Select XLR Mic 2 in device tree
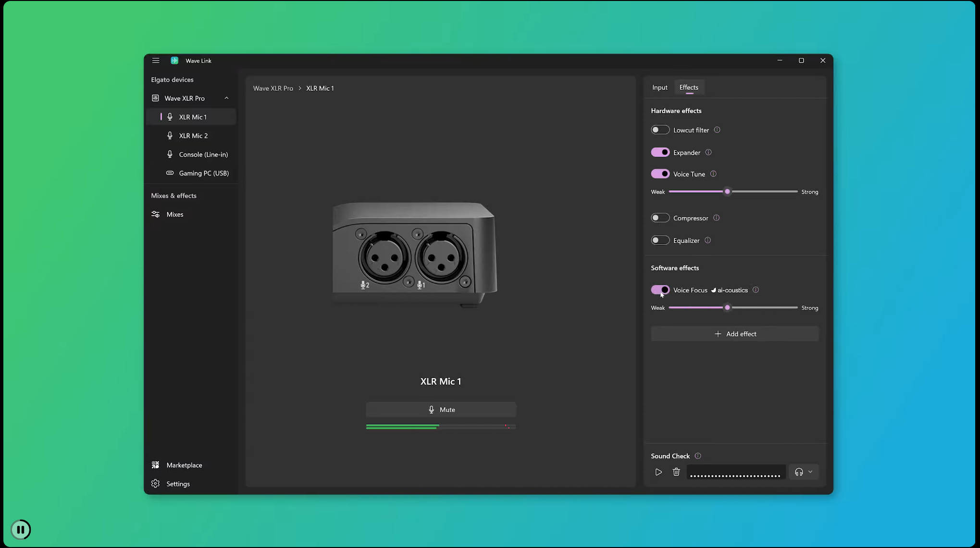Image resolution: width=980 pixels, height=548 pixels. (x=193, y=136)
